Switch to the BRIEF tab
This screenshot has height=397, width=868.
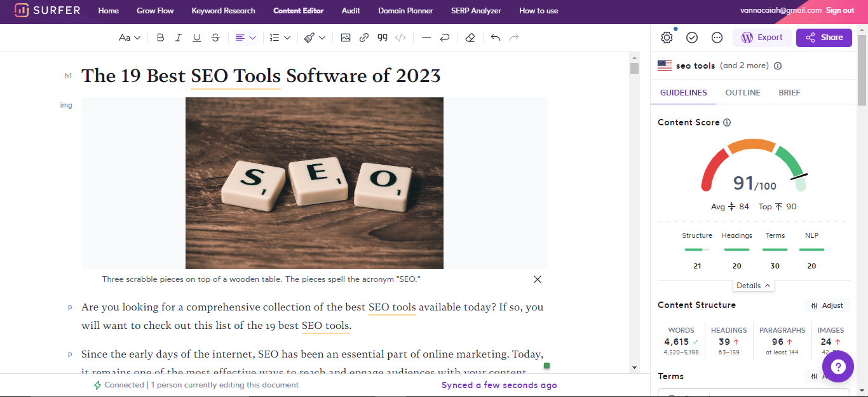pyautogui.click(x=789, y=93)
